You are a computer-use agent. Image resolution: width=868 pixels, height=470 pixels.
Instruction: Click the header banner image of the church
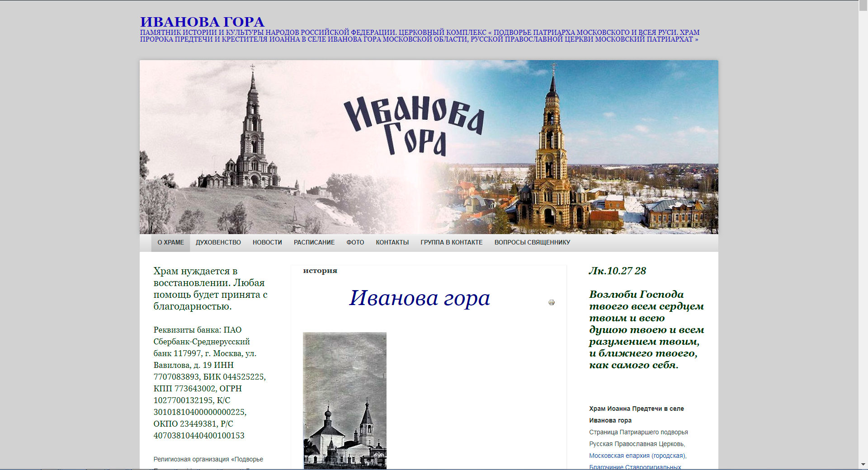coord(429,147)
